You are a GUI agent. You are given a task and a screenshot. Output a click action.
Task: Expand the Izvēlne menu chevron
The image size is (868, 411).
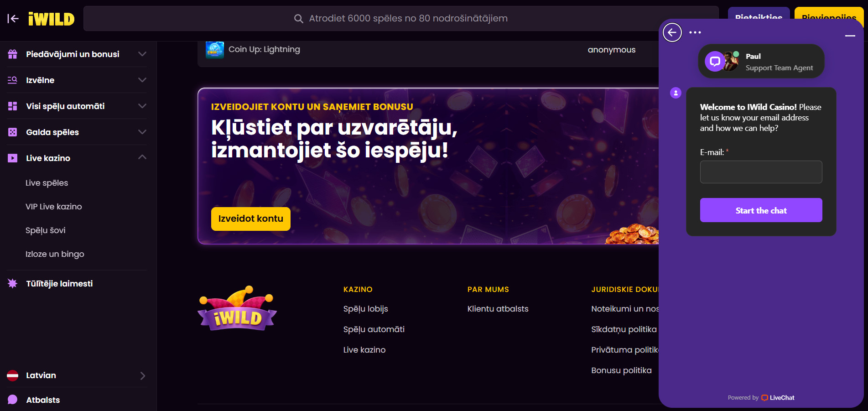click(x=142, y=80)
